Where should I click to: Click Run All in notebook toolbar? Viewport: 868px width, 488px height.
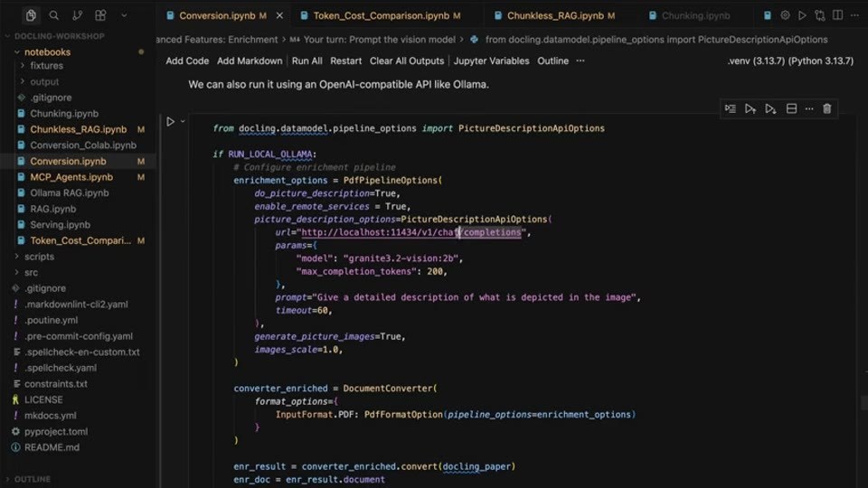307,61
